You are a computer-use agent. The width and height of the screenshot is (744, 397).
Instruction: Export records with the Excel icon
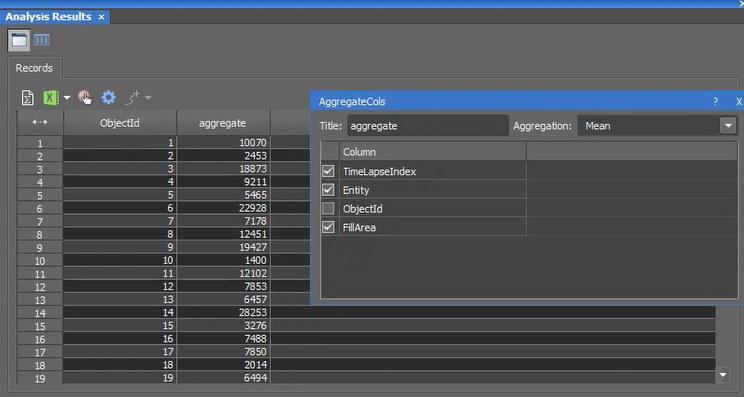tap(51, 98)
